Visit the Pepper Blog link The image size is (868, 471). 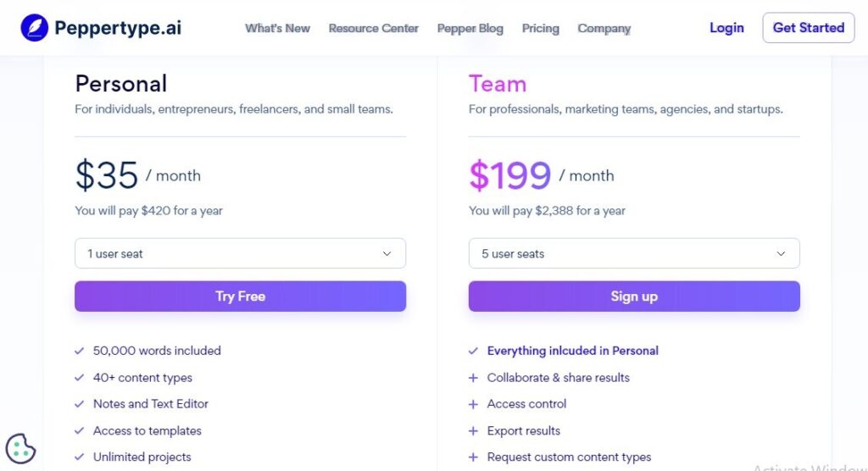point(470,28)
